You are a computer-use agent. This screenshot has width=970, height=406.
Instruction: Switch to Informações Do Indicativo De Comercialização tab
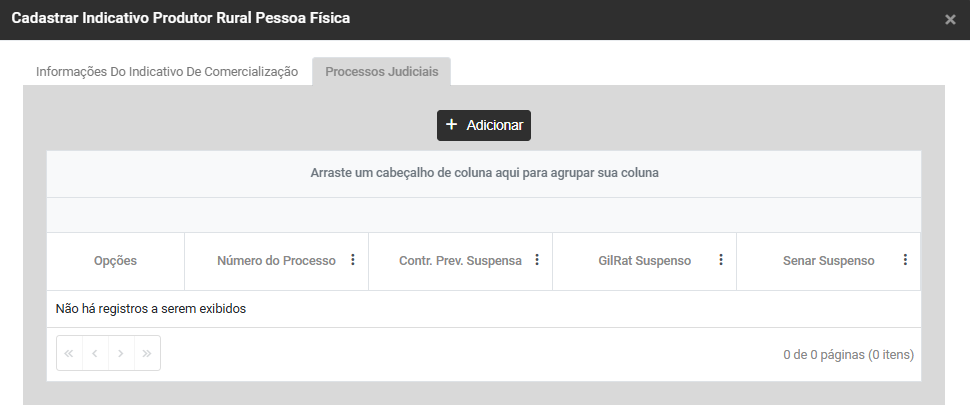167,72
